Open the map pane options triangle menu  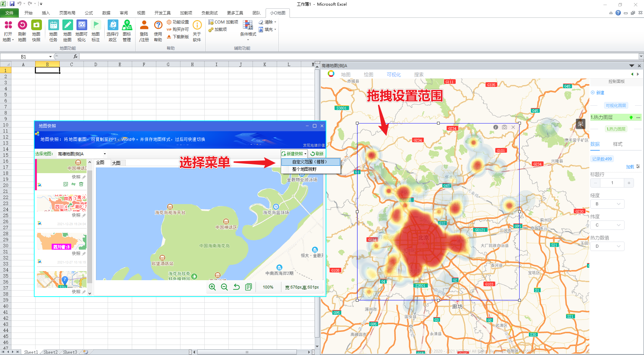click(632, 66)
